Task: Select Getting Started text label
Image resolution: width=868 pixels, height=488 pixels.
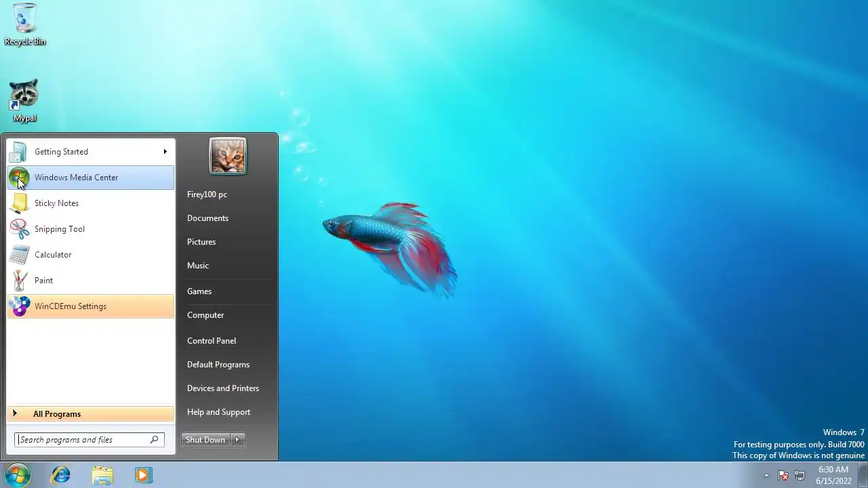Action: (x=61, y=152)
